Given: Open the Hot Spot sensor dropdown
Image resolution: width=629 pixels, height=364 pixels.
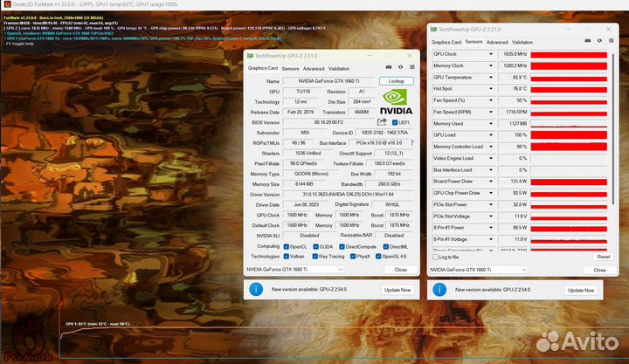Looking at the screenshot, I should coord(491,89).
